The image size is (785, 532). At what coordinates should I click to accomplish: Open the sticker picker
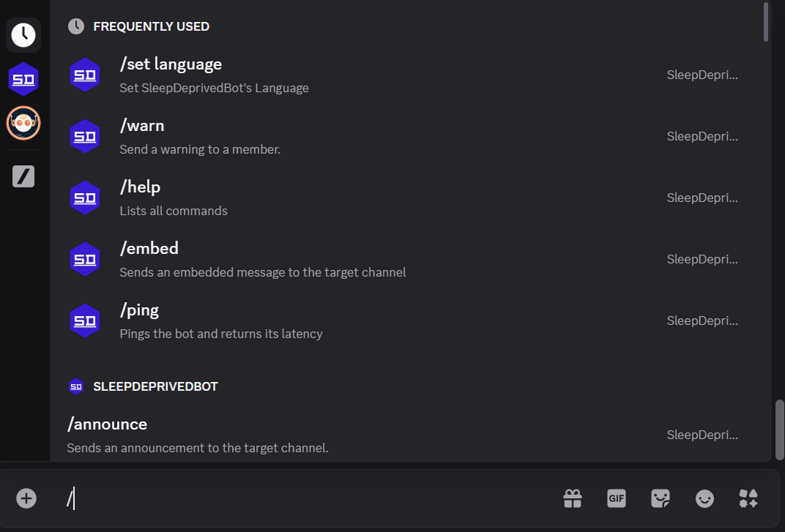[x=661, y=498]
